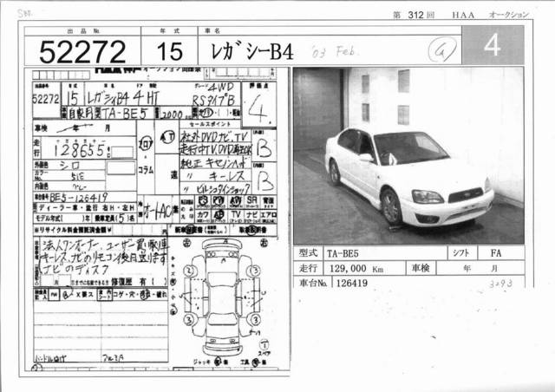The width and height of the screenshot is (555, 392).
Task: Click the オークション header text
Action: click(509, 15)
